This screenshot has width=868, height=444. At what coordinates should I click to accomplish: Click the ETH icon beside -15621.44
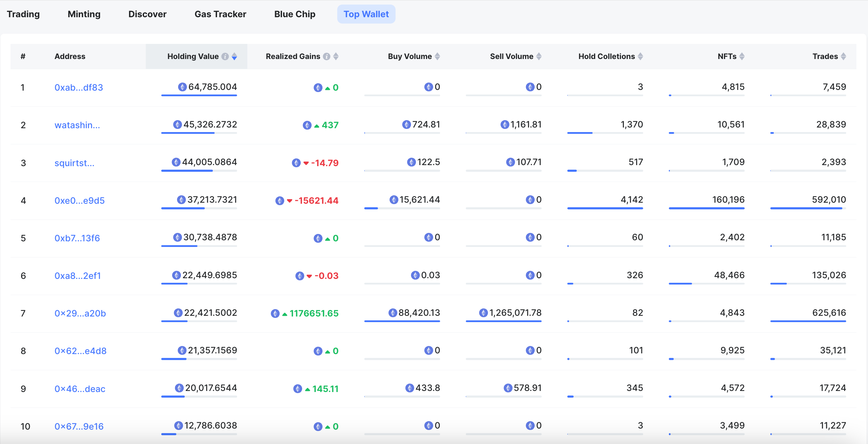pos(280,201)
